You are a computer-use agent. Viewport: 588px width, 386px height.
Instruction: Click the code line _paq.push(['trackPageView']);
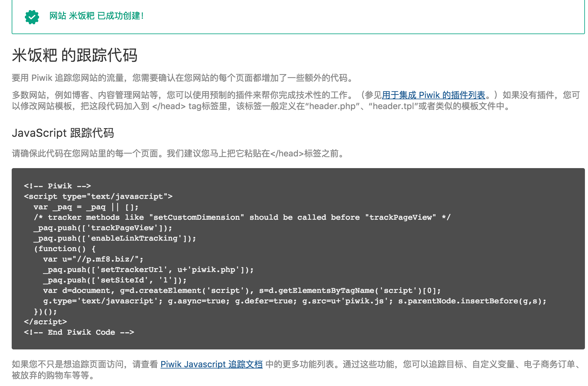(x=103, y=228)
